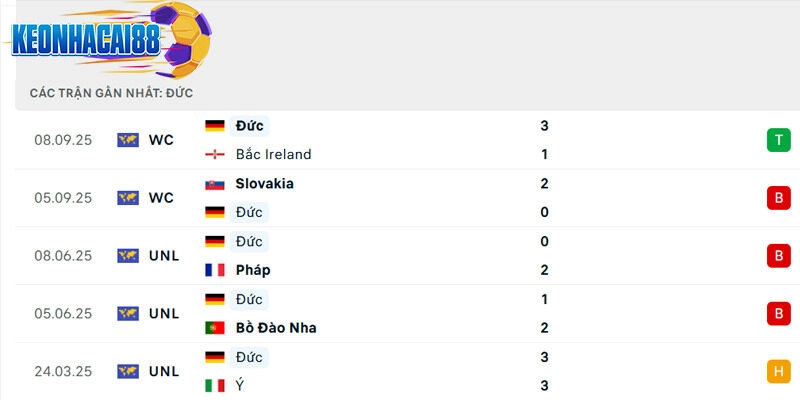Click the green T result badge
The height and width of the screenshot is (400, 800).
click(778, 140)
